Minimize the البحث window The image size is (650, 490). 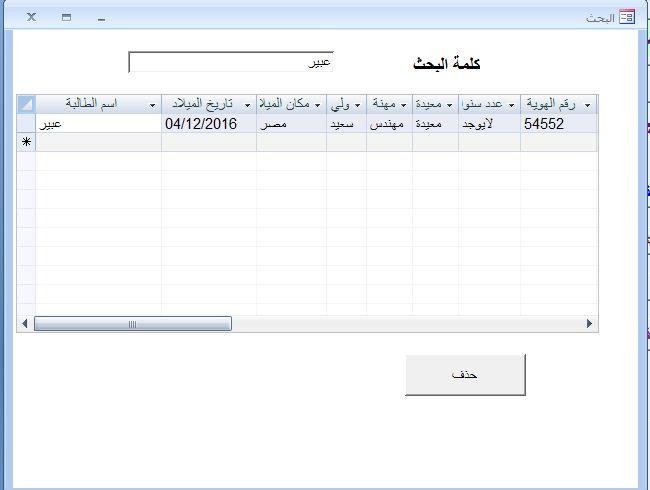pyautogui.click(x=102, y=18)
